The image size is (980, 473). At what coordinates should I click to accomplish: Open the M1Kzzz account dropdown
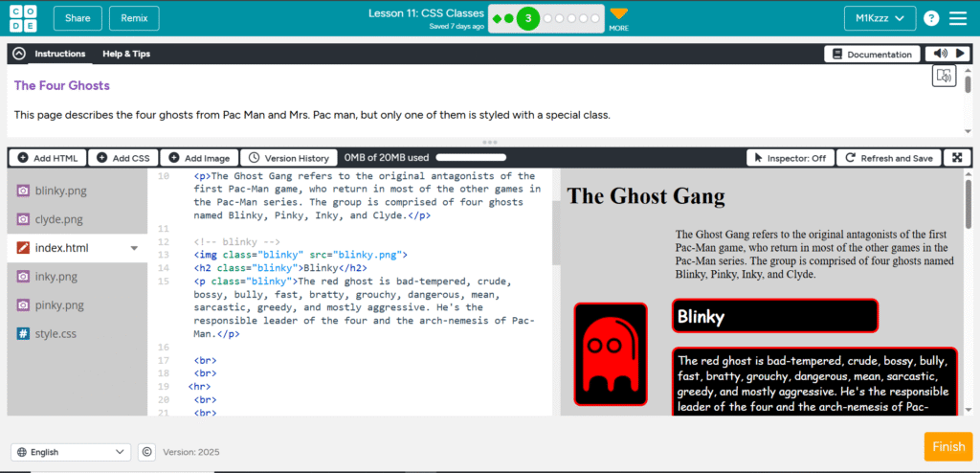879,18
